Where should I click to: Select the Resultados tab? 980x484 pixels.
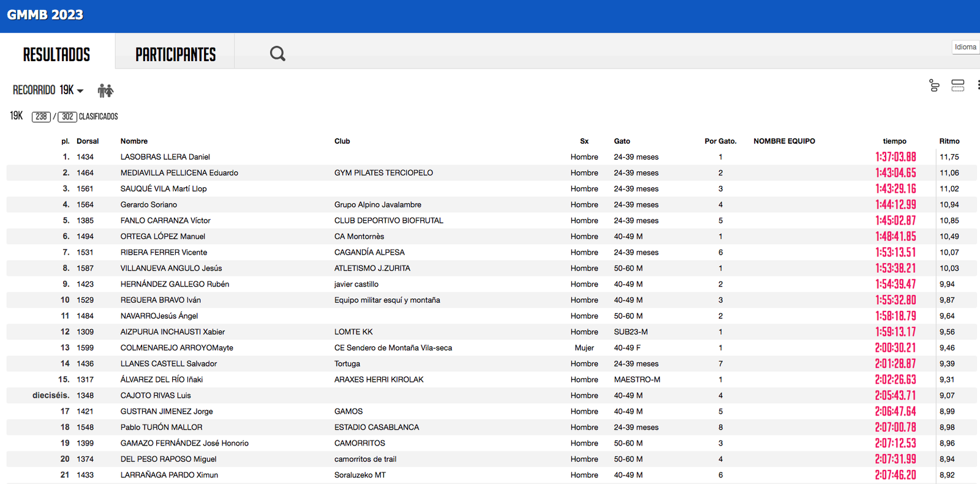pos(56,54)
